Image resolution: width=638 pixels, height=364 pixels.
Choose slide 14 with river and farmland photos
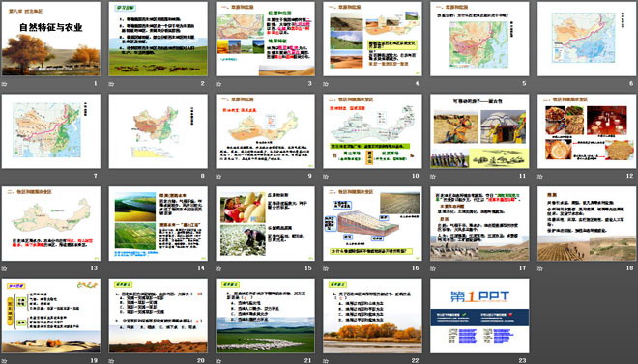158,223
